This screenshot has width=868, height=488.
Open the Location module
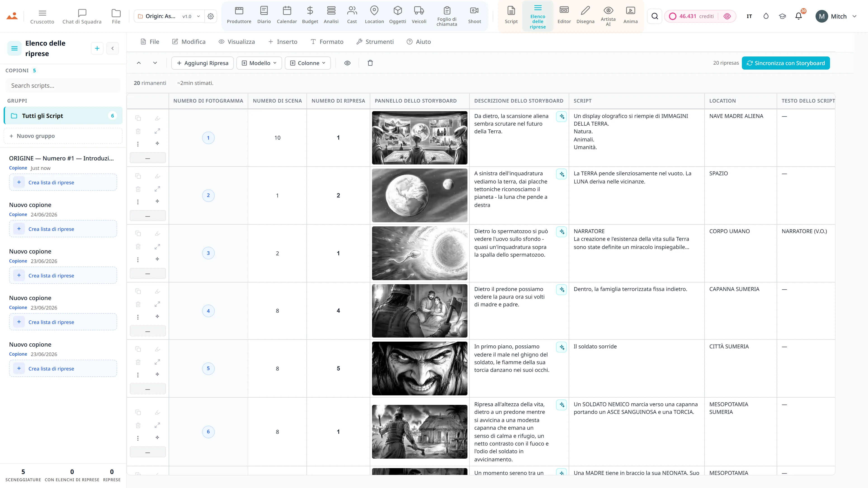[x=374, y=16]
